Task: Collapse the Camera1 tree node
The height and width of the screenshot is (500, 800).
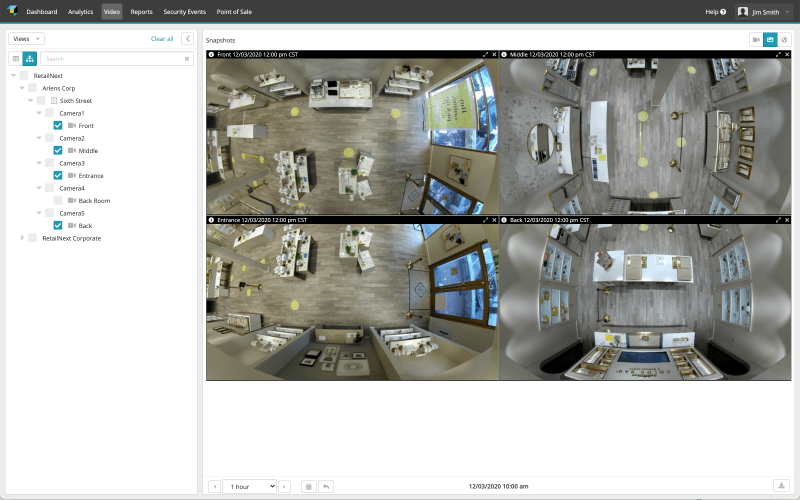Action: pyautogui.click(x=39, y=113)
